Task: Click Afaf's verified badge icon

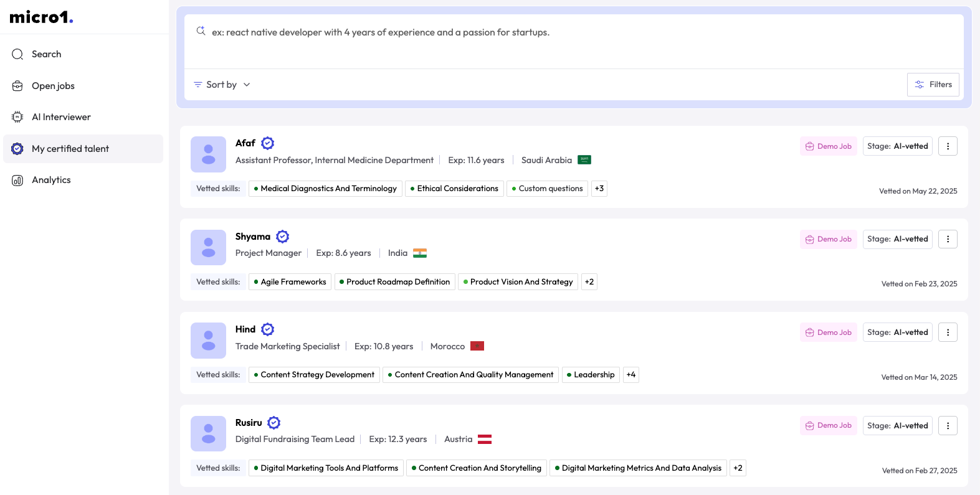Action: coord(268,143)
